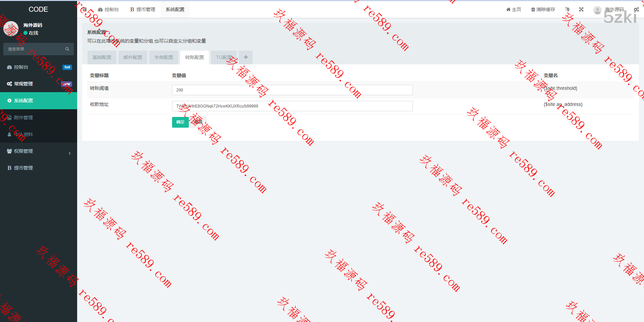Open the 字典配置 settings tab
This screenshot has height=322, width=644.
pos(164,57)
